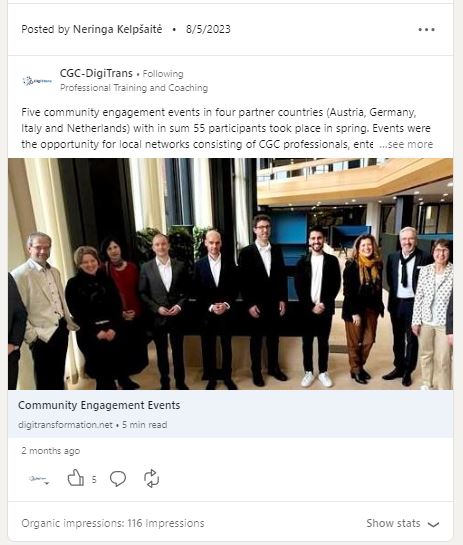Click the 2 months ago timestamp
This screenshot has width=463, height=545.
pyautogui.click(x=51, y=451)
